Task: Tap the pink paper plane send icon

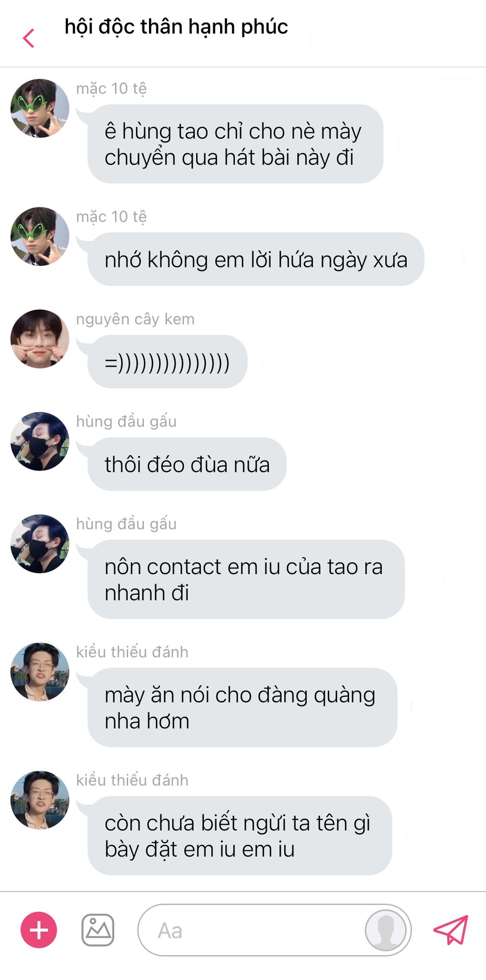Action: click(451, 929)
